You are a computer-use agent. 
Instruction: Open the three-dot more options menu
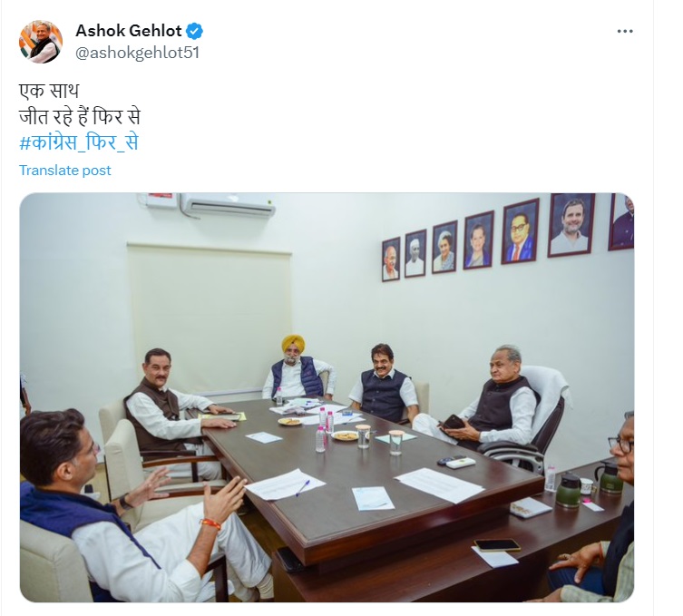coord(625,32)
